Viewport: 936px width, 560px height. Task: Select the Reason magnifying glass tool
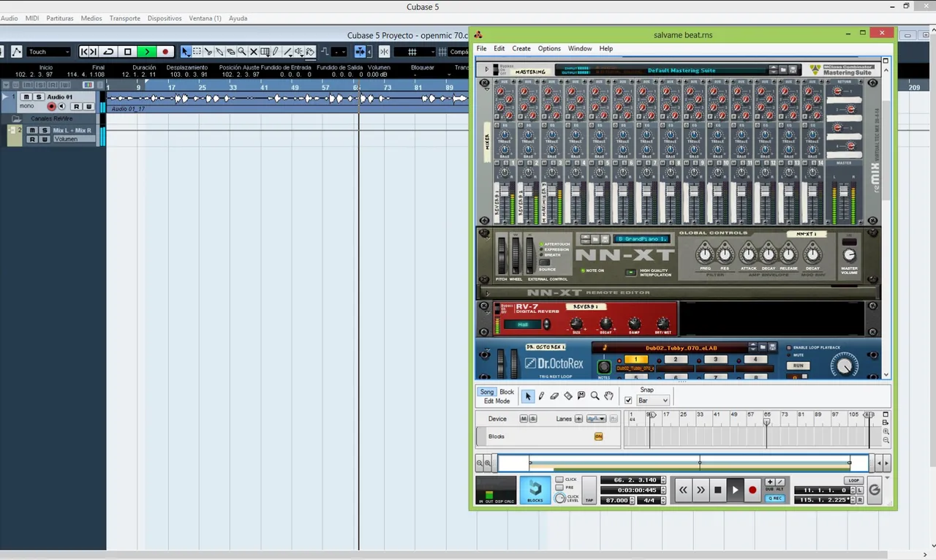coord(595,396)
